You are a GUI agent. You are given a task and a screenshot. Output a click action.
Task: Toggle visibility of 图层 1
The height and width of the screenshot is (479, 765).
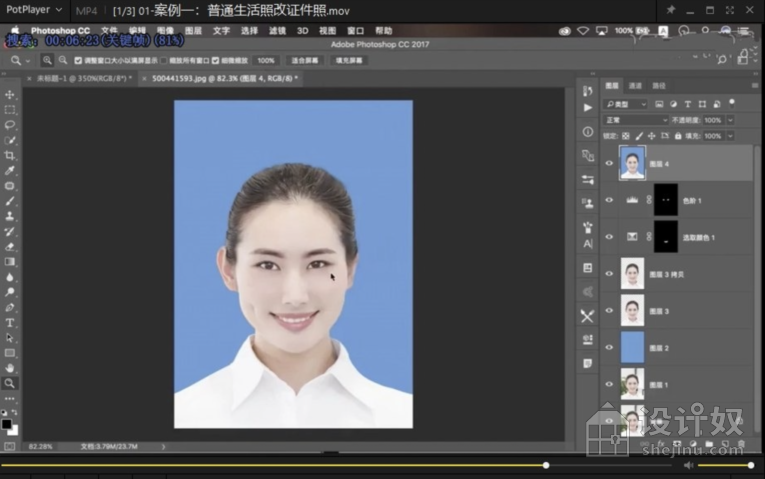click(x=609, y=384)
